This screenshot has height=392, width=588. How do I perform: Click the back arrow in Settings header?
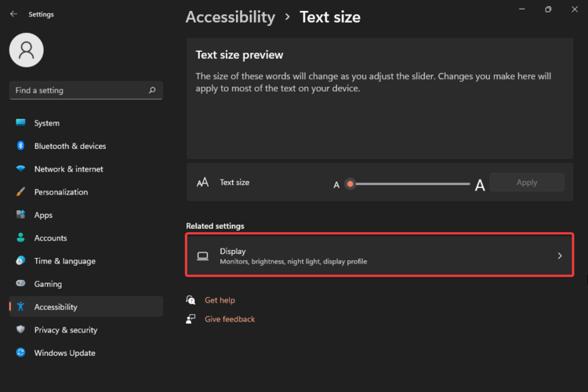(x=13, y=14)
